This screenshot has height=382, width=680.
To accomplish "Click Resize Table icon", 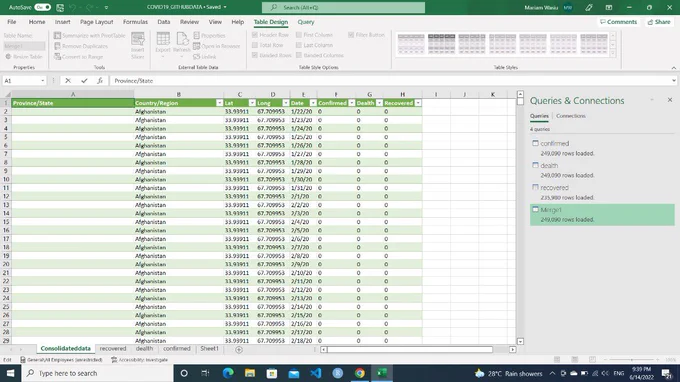I will coord(8,56).
